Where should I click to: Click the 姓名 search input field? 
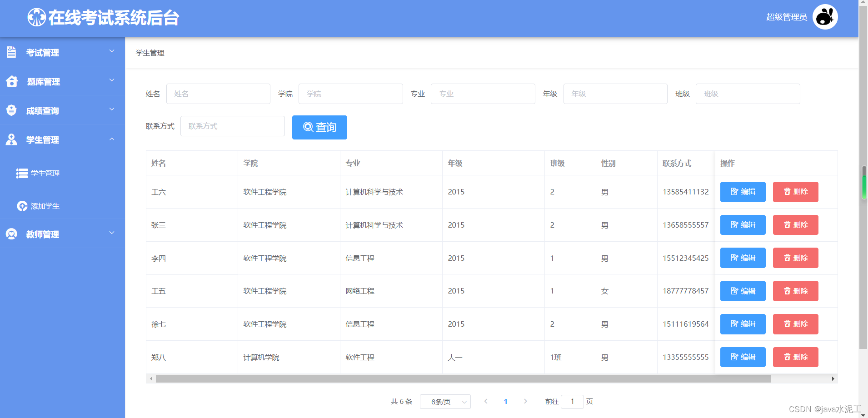218,94
